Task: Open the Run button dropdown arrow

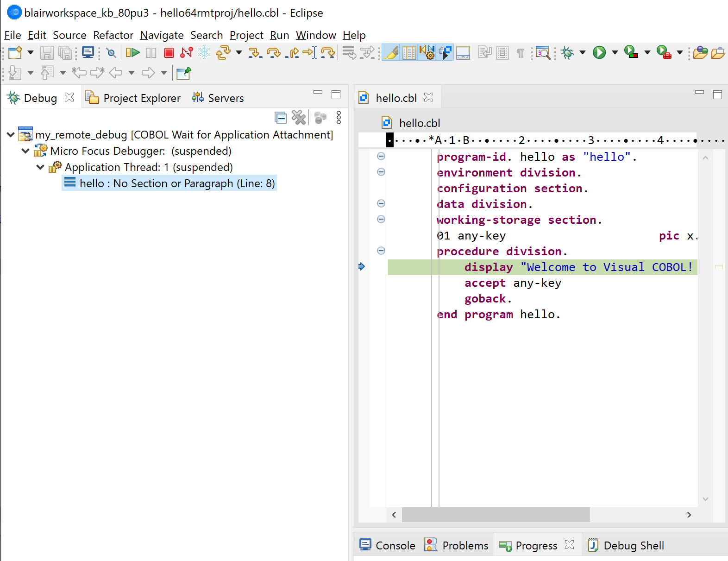Action: pos(615,53)
